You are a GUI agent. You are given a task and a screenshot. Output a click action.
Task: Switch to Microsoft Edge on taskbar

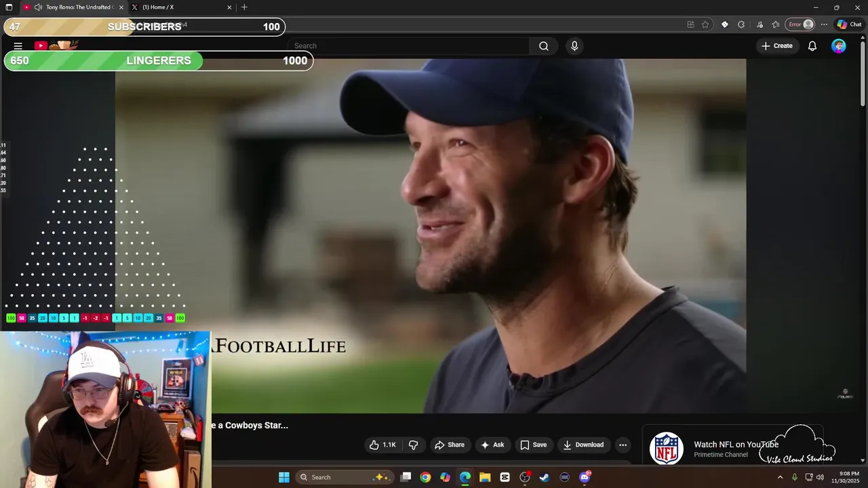pyautogui.click(x=465, y=477)
